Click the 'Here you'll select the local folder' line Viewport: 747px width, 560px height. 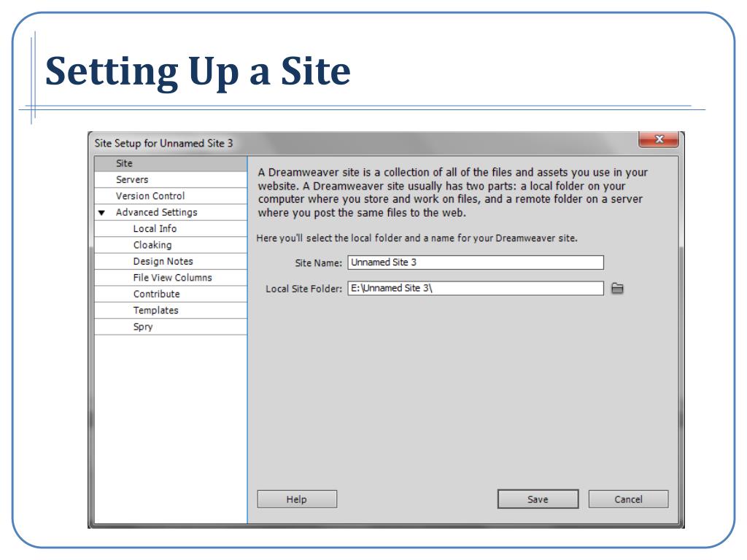(417, 238)
